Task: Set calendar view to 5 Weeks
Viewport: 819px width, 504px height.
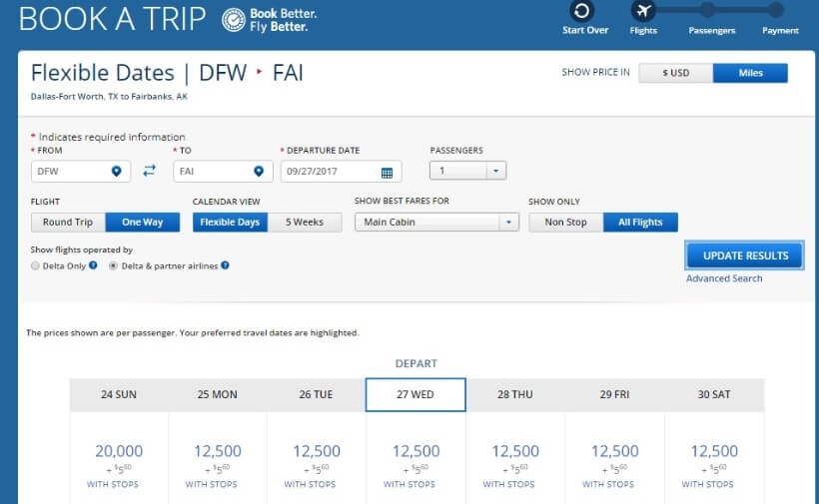Action: pos(305,223)
